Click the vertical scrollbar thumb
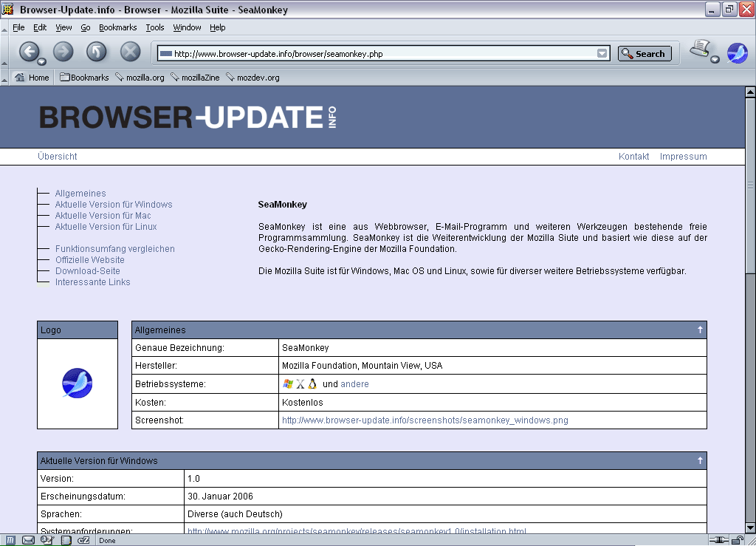 (750, 185)
